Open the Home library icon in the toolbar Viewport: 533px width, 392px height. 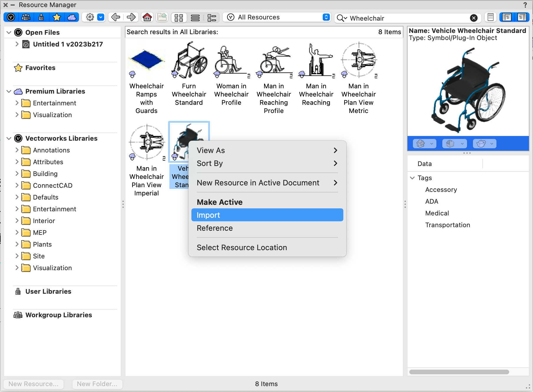pos(147,17)
